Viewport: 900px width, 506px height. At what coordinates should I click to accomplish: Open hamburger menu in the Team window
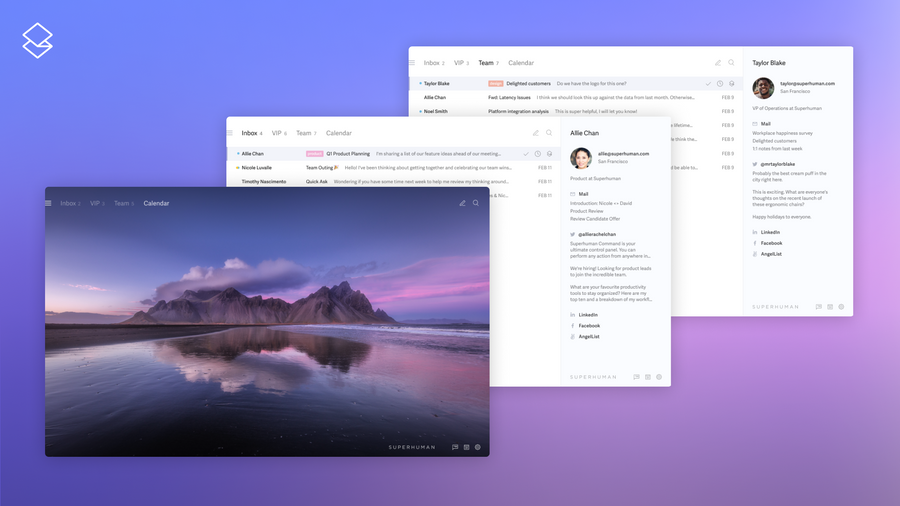pos(412,63)
